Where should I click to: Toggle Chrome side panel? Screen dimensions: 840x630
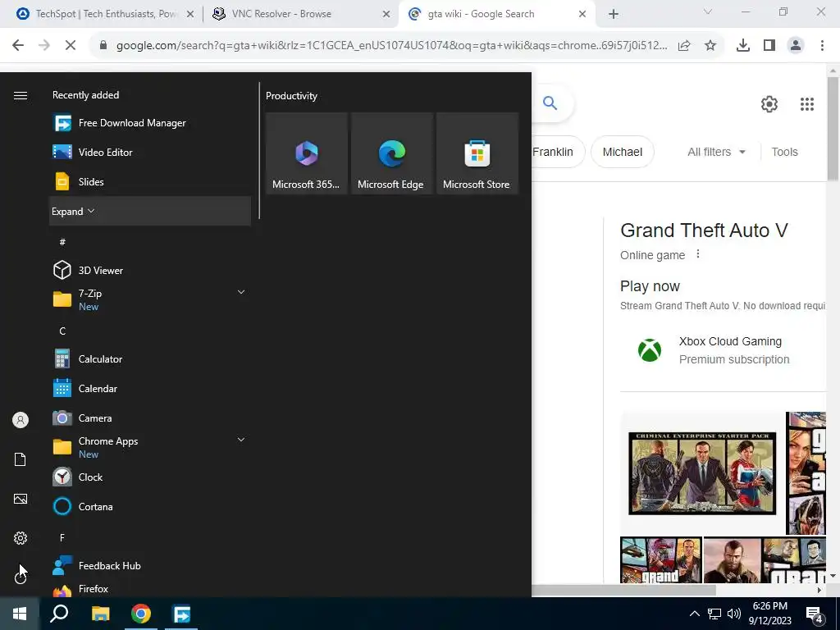(769, 46)
